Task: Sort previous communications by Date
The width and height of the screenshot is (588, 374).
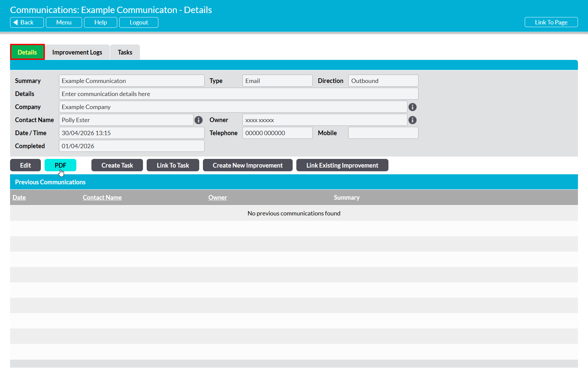Action: [19, 197]
